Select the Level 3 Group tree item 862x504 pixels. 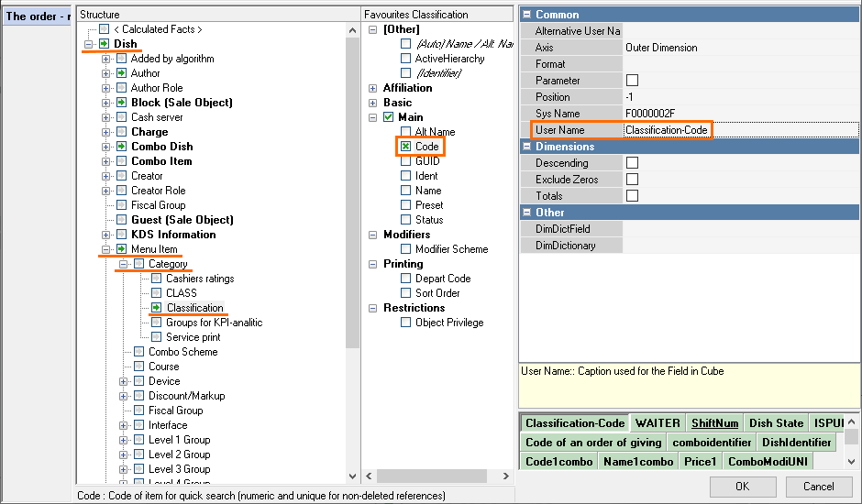pos(179,469)
